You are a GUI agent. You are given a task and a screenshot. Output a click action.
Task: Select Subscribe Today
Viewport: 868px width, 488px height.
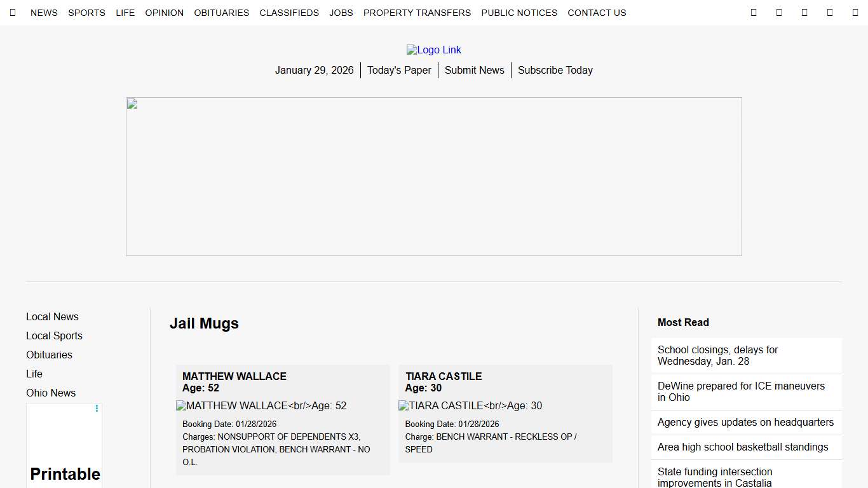(x=555, y=70)
